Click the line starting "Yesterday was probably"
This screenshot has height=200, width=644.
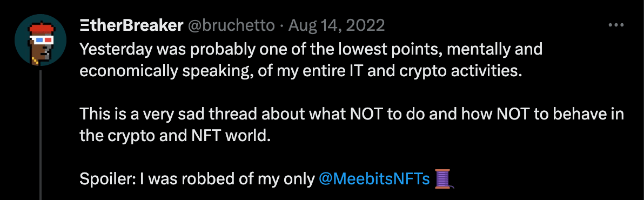311,49
